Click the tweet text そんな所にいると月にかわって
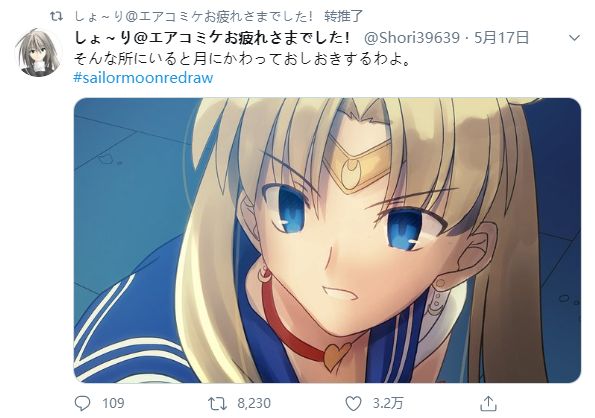 coord(177,60)
